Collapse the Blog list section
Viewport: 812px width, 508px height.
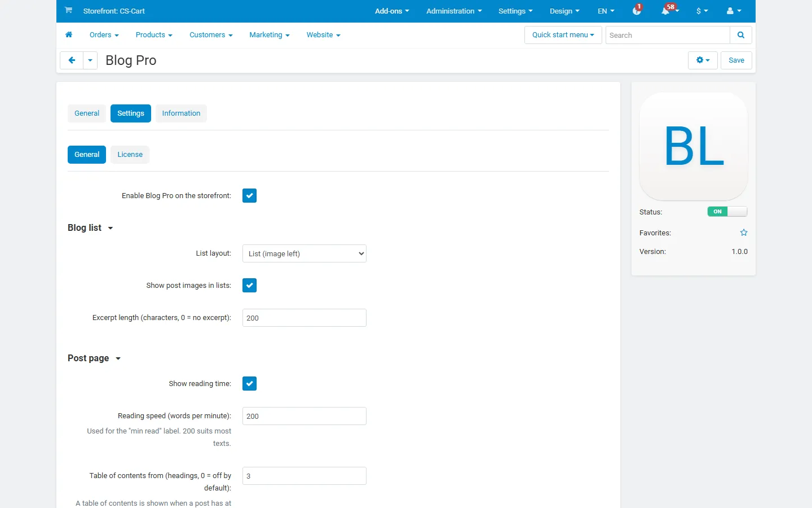(90, 228)
